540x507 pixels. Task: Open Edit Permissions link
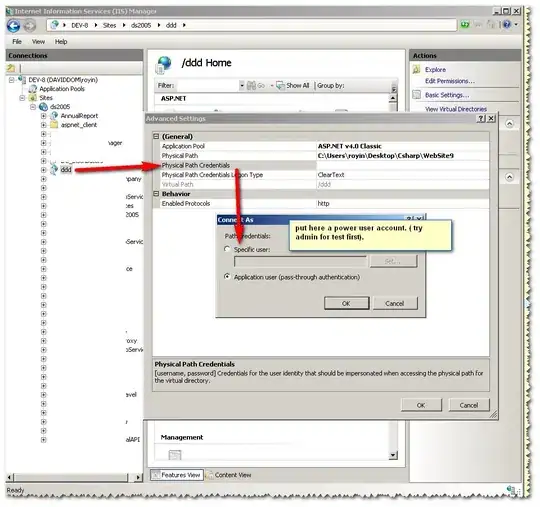click(450, 81)
